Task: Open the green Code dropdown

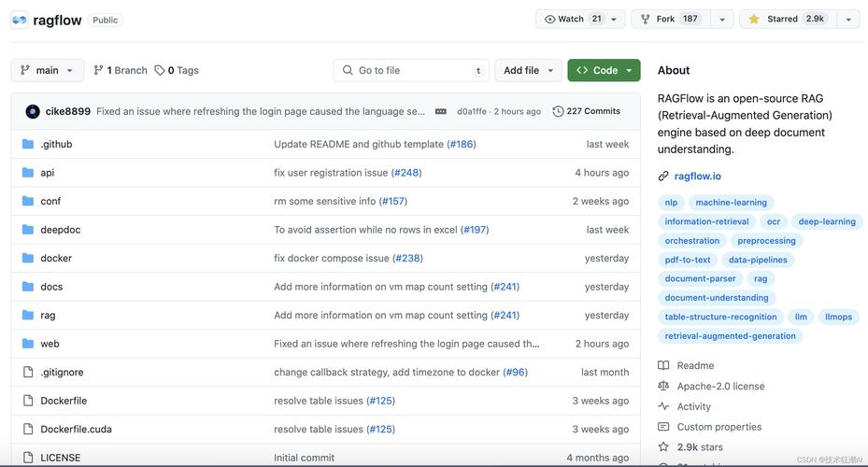Action: [x=604, y=70]
